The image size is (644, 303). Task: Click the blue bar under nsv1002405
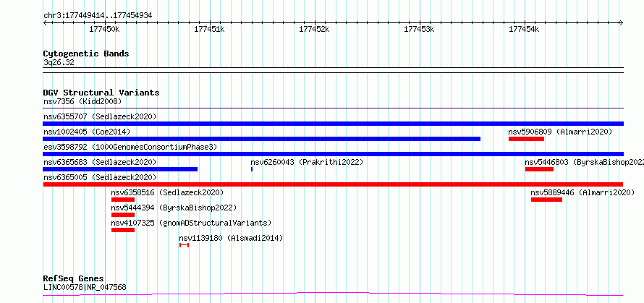262,139
